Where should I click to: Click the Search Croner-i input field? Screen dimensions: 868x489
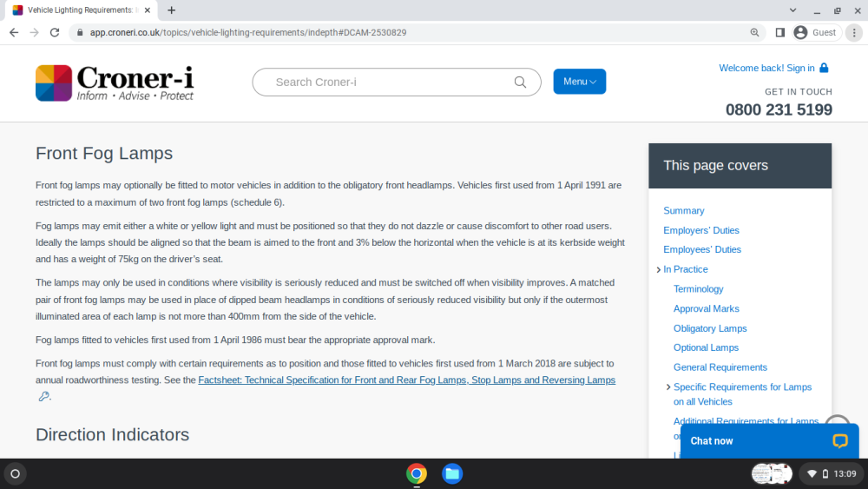(397, 82)
